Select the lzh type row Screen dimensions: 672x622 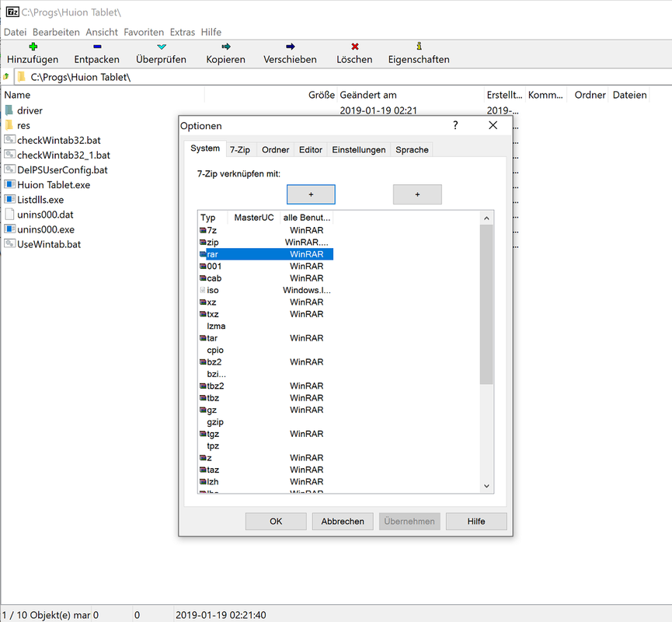point(266,482)
